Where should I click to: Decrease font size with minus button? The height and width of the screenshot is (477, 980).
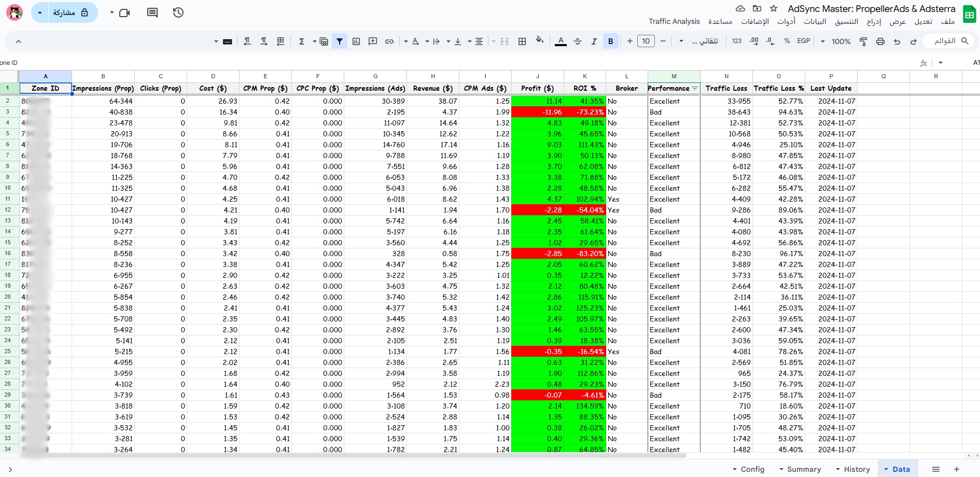coord(663,41)
